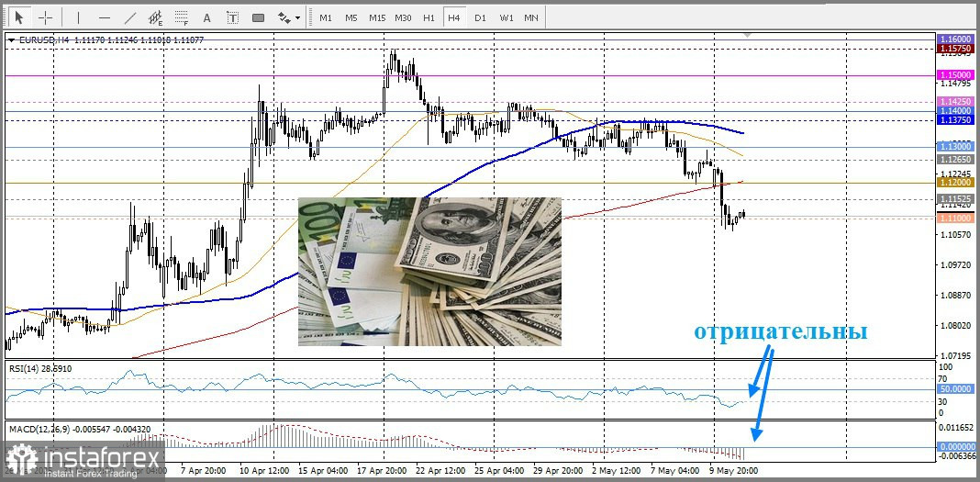Click the magenta 1.15000 level label
Viewport: 980px width, 482px height.
coord(955,74)
